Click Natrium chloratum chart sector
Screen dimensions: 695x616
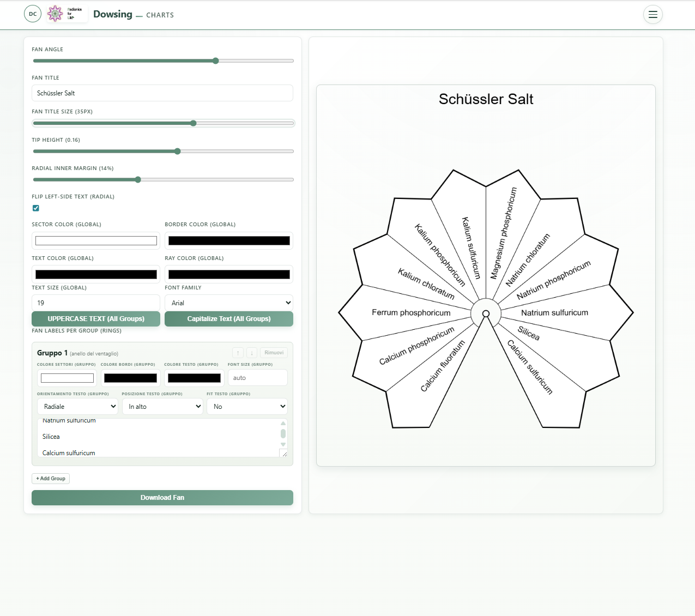point(528,260)
